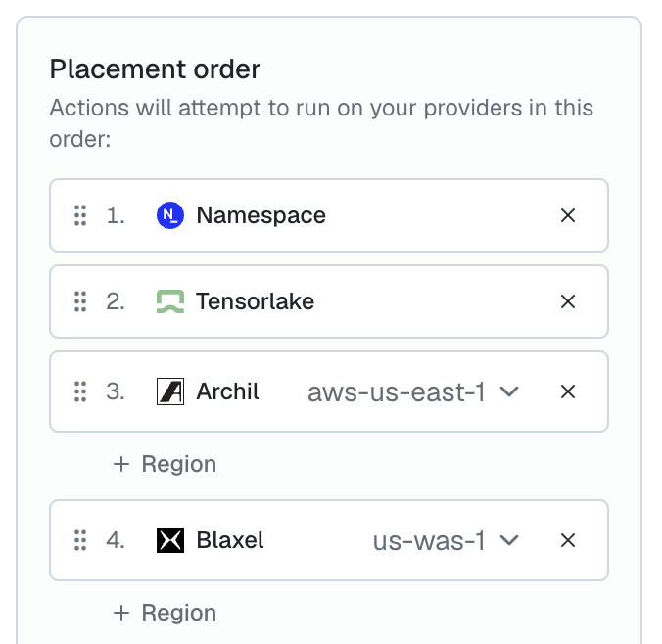Click the Tensorlake provider logo icon
Viewport: 662px width, 644px height.
click(x=170, y=301)
